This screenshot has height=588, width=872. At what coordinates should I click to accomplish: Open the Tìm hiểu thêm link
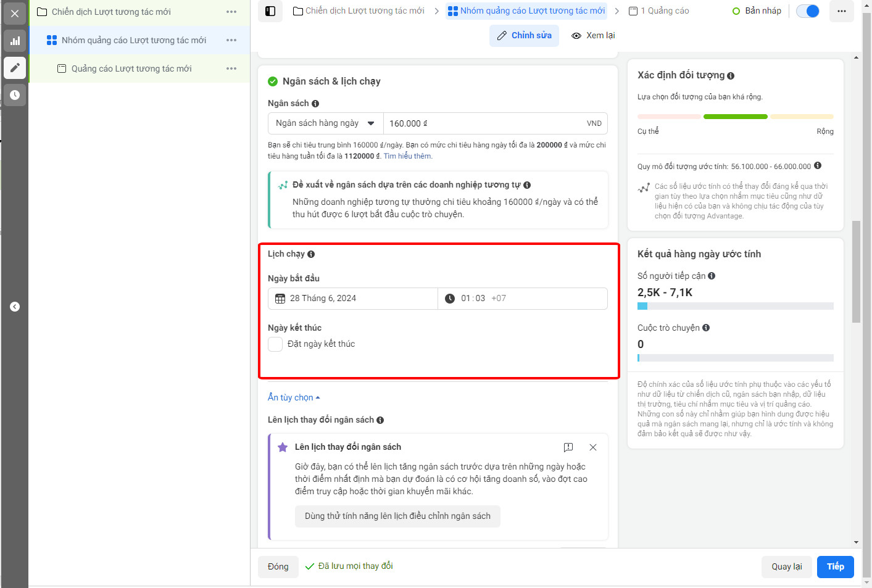[408, 156]
